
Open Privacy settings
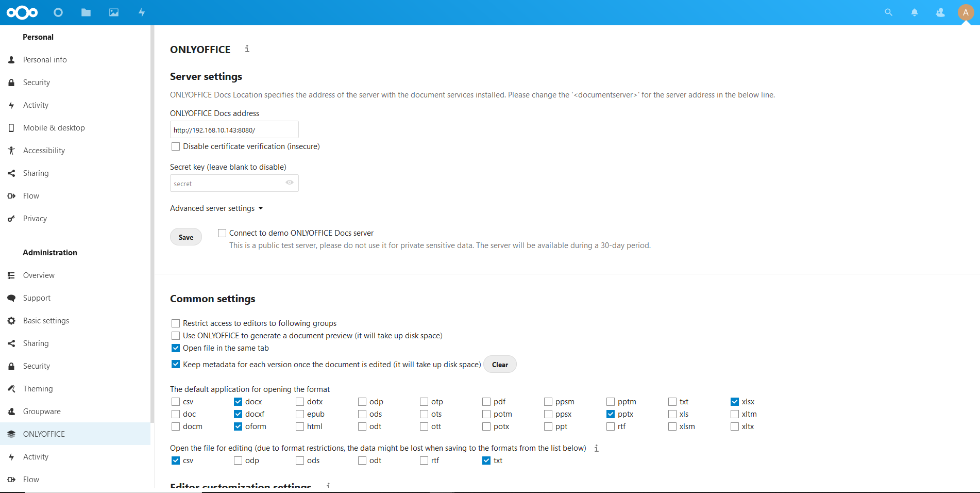pyautogui.click(x=75, y=219)
